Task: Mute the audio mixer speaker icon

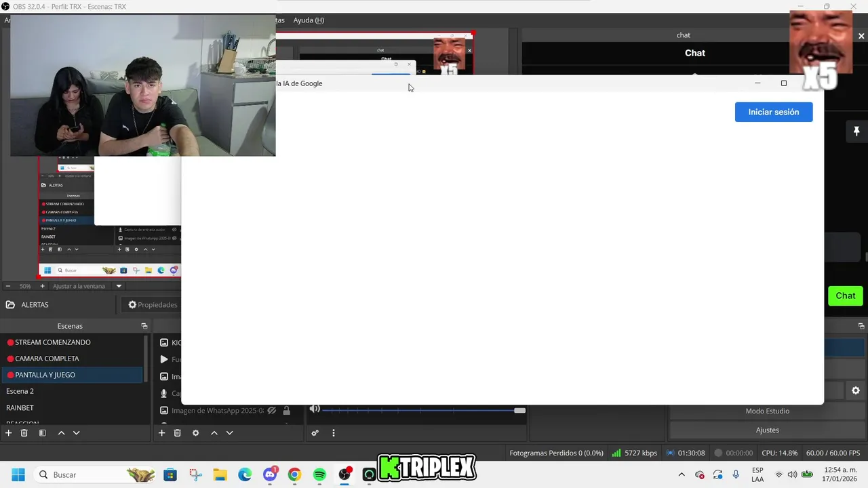Action: pos(315,409)
